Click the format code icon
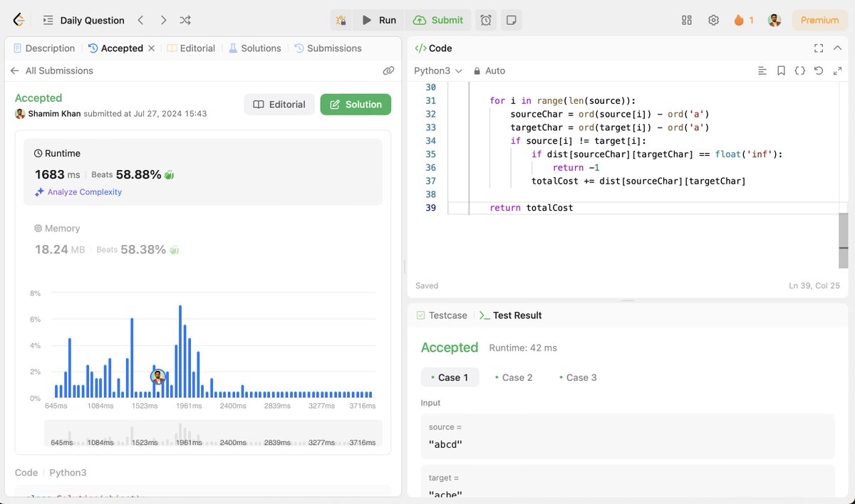Viewport: 855px width, 504px height. coord(762,70)
